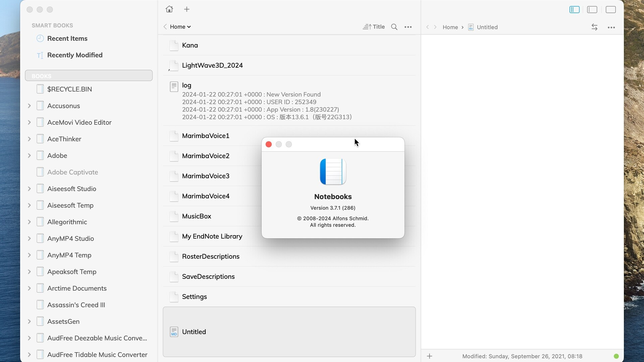Image resolution: width=644 pixels, height=362 pixels.
Task: Click the more options ellipsis button
Action: [408, 27]
